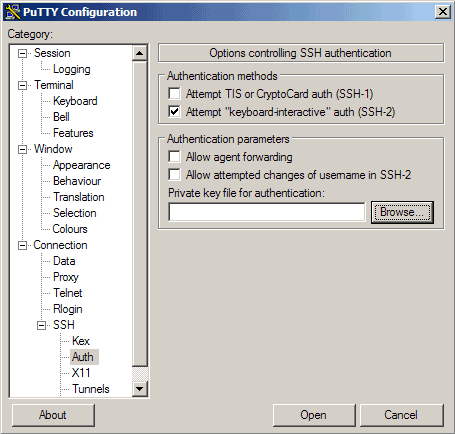The image size is (455, 434).
Task: Click the PuTTY icon in title bar
Action: pos(13,12)
